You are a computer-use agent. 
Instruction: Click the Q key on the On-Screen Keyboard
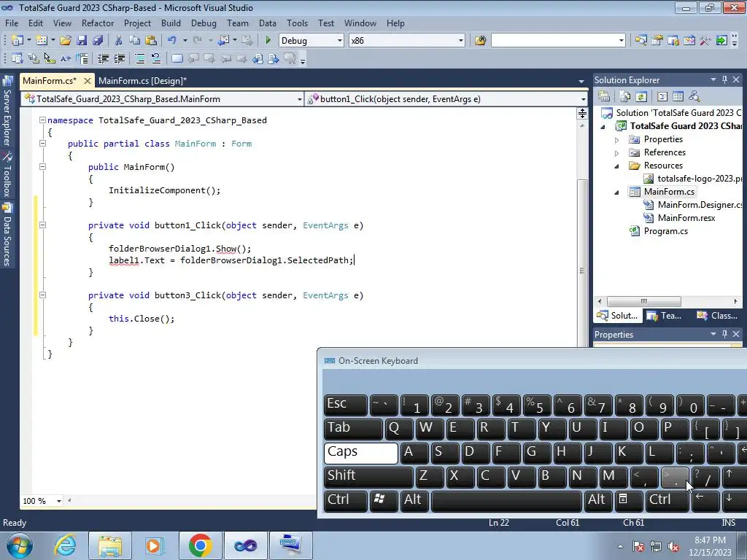pos(399,429)
